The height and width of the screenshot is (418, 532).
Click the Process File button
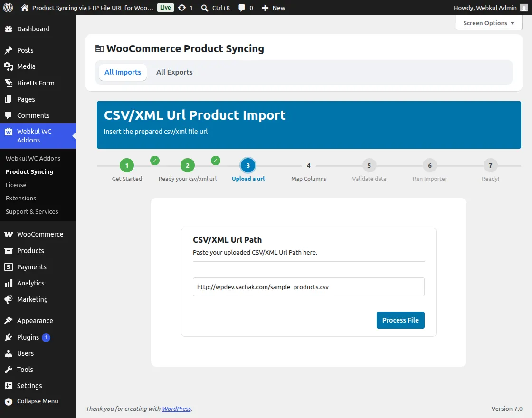(x=400, y=320)
